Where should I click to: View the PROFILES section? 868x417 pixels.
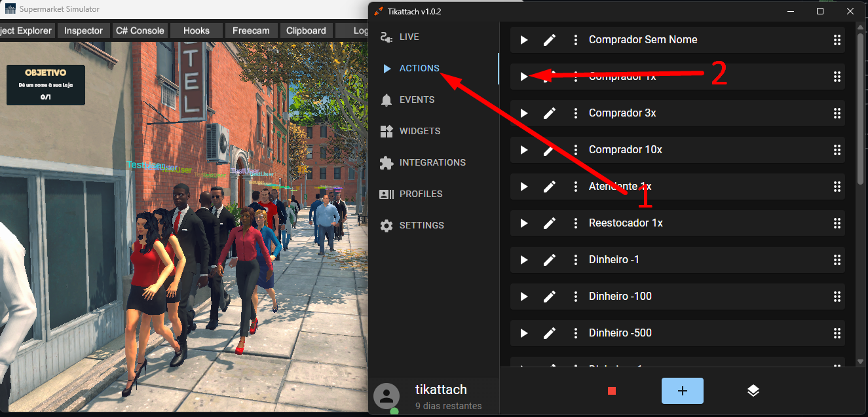[434, 194]
